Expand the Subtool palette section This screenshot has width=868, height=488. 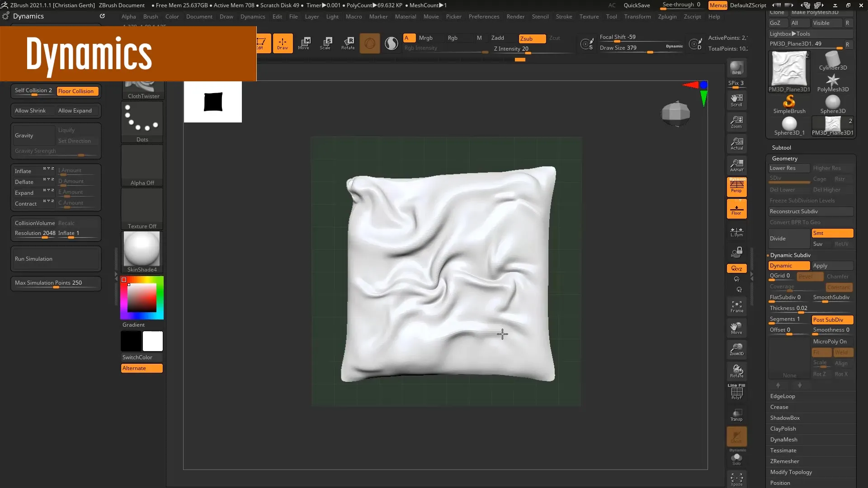click(x=781, y=148)
